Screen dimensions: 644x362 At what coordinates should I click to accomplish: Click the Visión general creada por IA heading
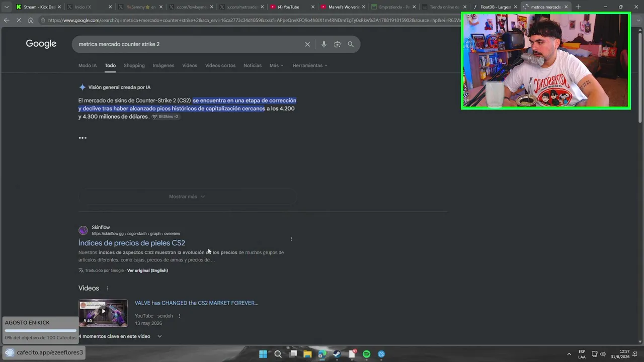click(119, 87)
